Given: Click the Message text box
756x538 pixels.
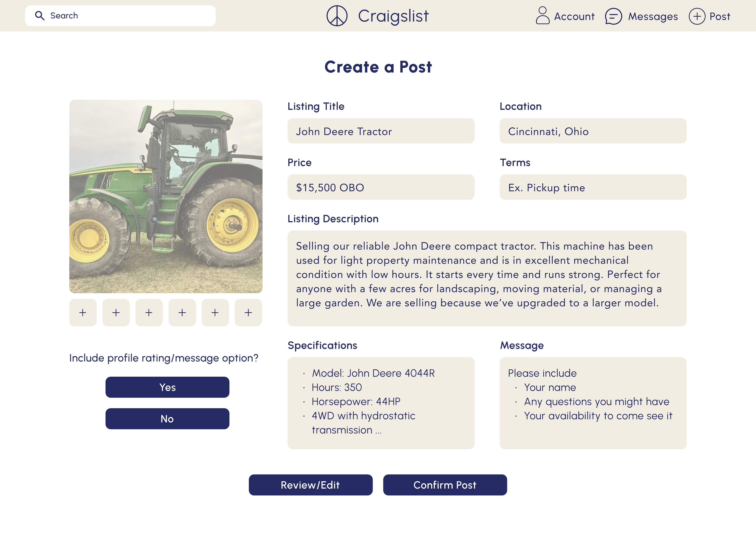Looking at the screenshot, I should [593, 403].
